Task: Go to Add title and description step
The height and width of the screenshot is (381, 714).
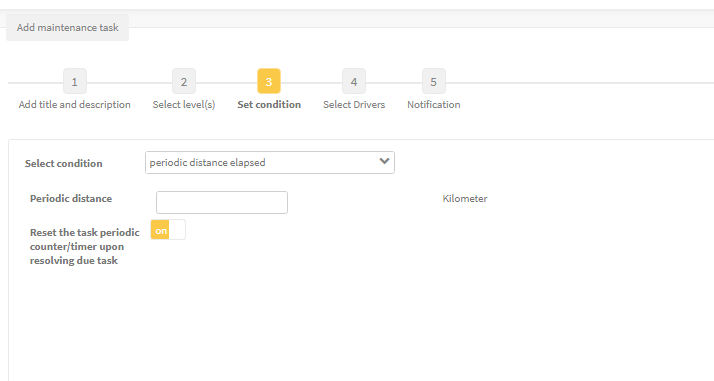Action: point(75,105)
